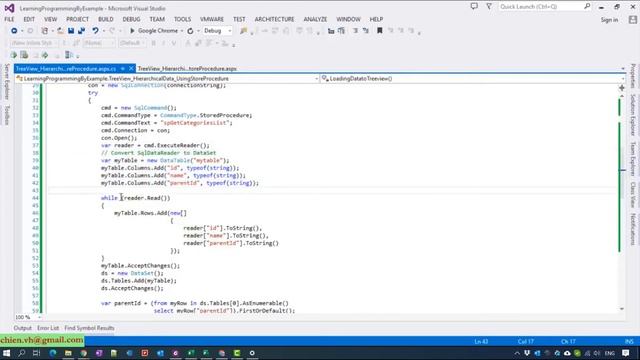Open the DEBUG menu
The height and width of the screenshot is (360, 640).
131,19
